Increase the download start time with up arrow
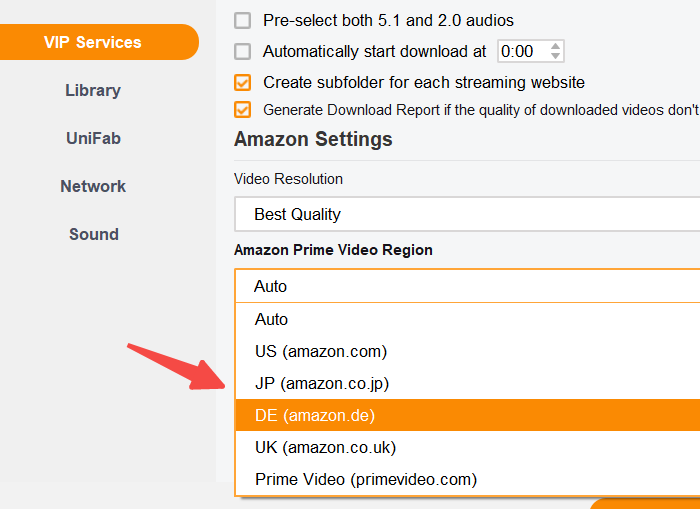The width and height of the screenshot is (700, 509). tap(556, 46)
